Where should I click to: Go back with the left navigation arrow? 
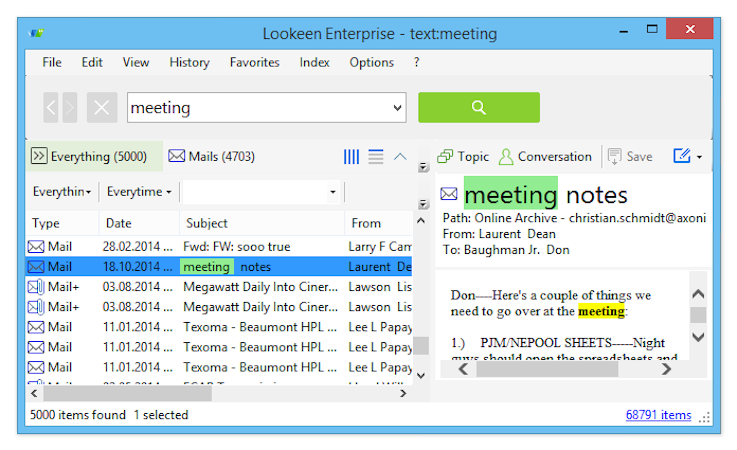click(51, 108)
